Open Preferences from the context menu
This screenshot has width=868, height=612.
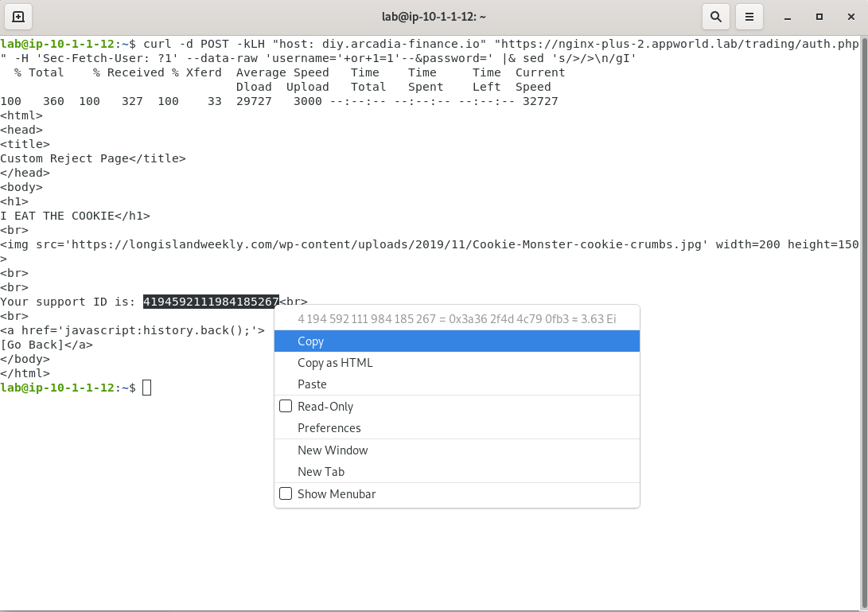click(x=457, y=428)
